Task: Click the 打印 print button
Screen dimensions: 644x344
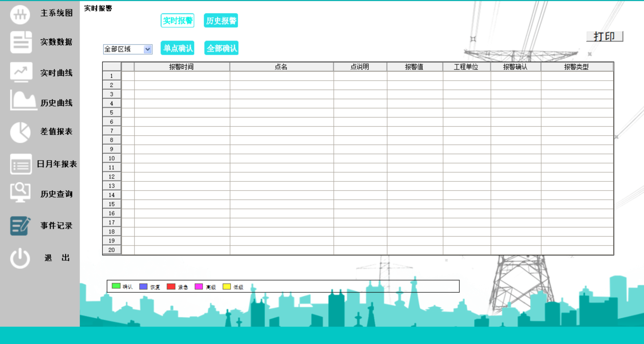Action: pyautogui.click(x=605, y=36)
